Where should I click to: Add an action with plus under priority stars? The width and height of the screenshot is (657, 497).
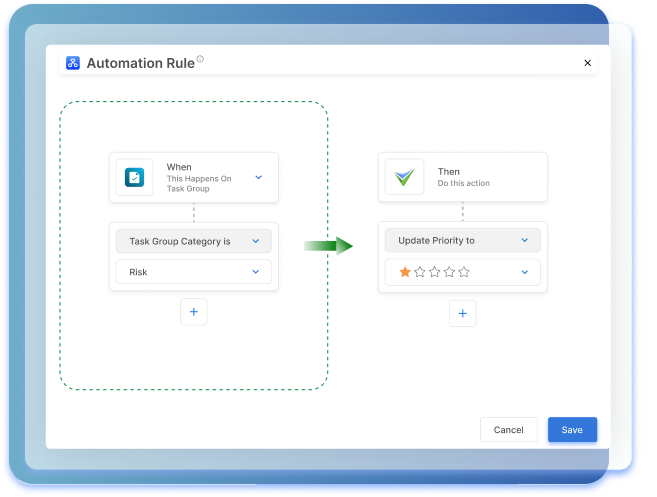tap(462, 313)
